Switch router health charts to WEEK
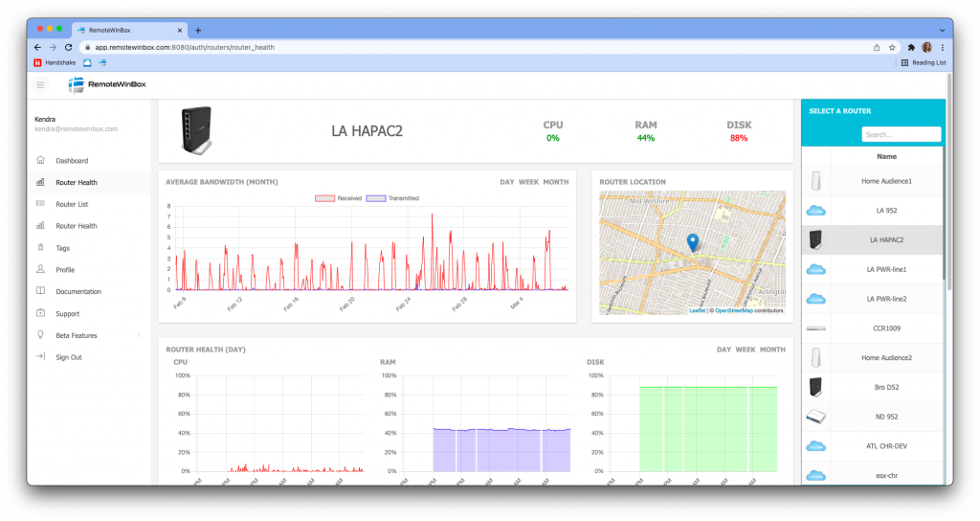This screenshot has height=521, width=980. pyautogui.click(x=746, y=350)
